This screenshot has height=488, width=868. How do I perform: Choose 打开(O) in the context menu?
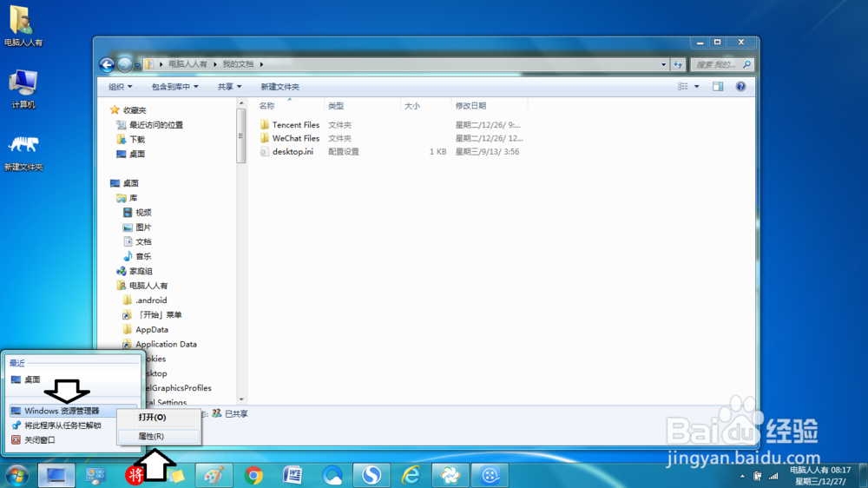[x=158, y=417]
